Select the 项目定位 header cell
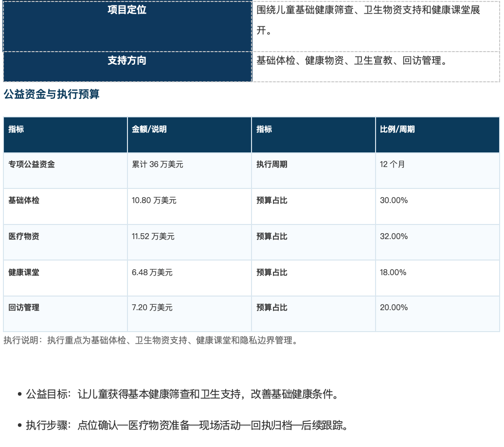Screen dimensions: 504x447 coord(127,26)
